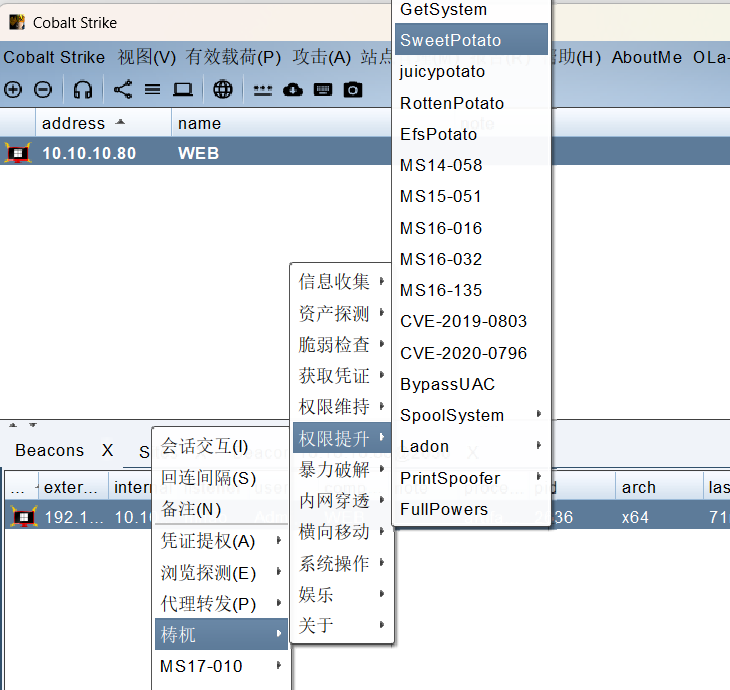The image size is (730, 690).
Task: Choose CVE-2020-0796 entry
Action: [471, 353]
